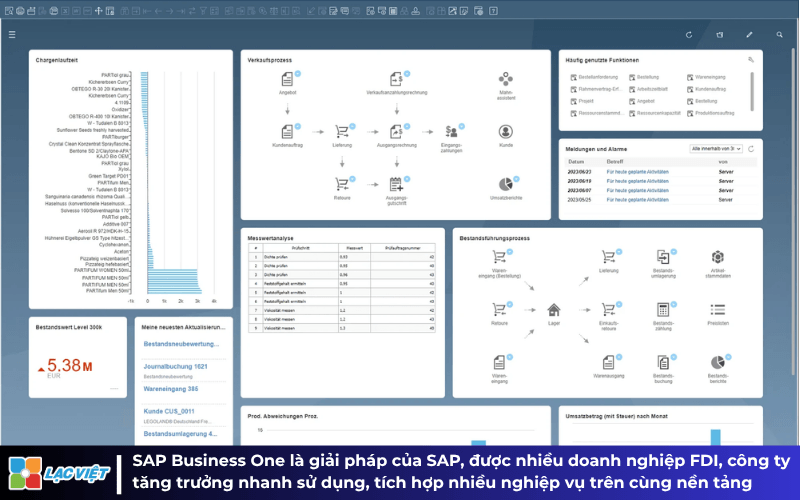This screenshot has height=500, width=800.
Task: Open the 2023/05/25 planned activities message
Action: click(637, 200)
